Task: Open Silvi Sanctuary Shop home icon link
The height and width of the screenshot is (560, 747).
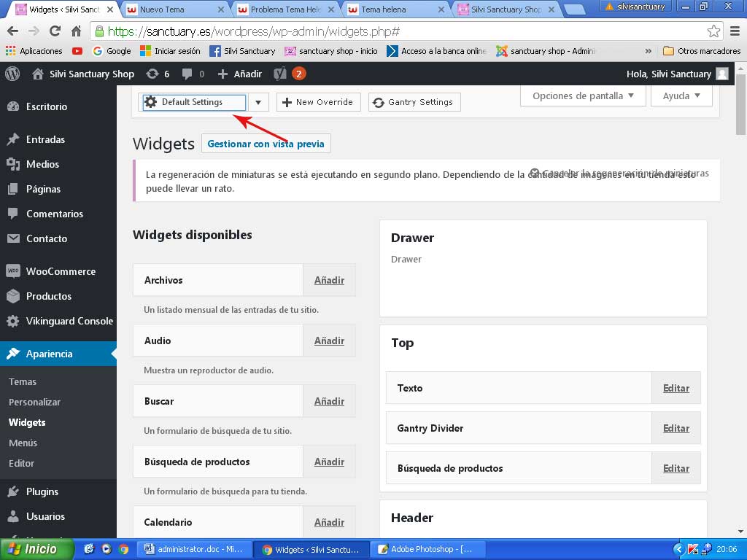Action: point(38,74)
